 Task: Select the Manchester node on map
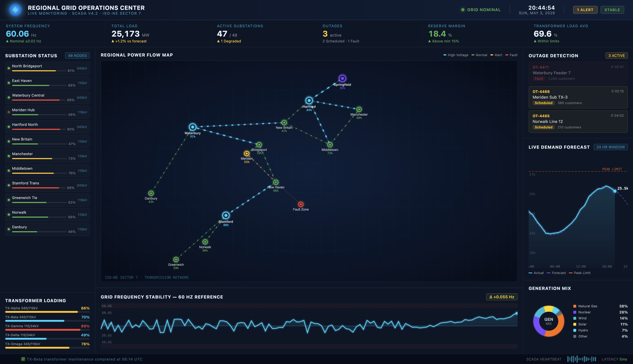coord(359,109)
